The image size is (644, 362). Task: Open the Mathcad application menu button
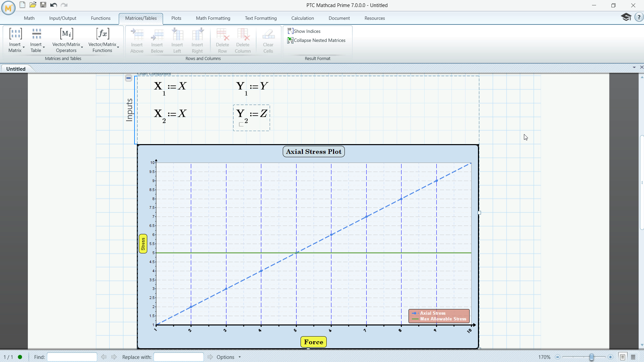coord(8,8)
